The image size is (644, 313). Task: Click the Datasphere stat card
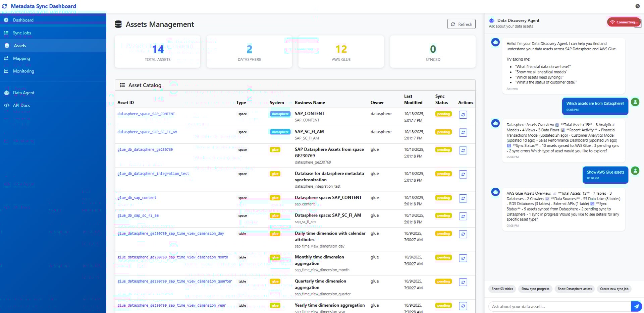tap(249, 52)
